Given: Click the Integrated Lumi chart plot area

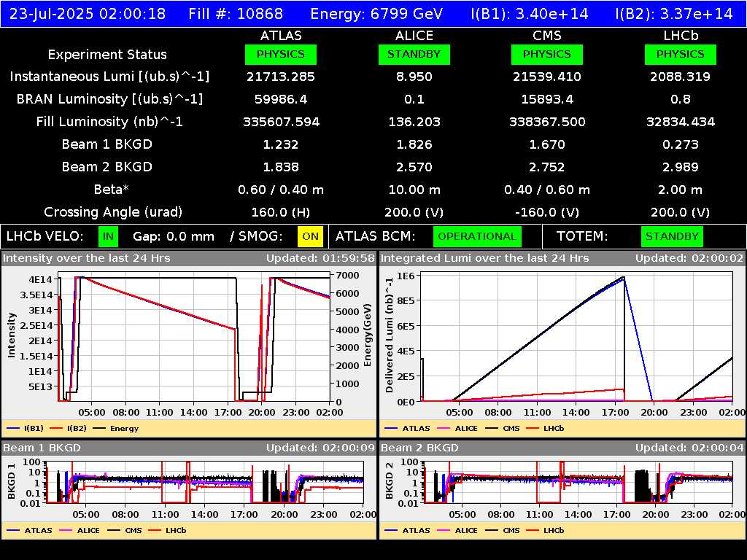Looking at the screenshot, I should [x=576, y=337].
